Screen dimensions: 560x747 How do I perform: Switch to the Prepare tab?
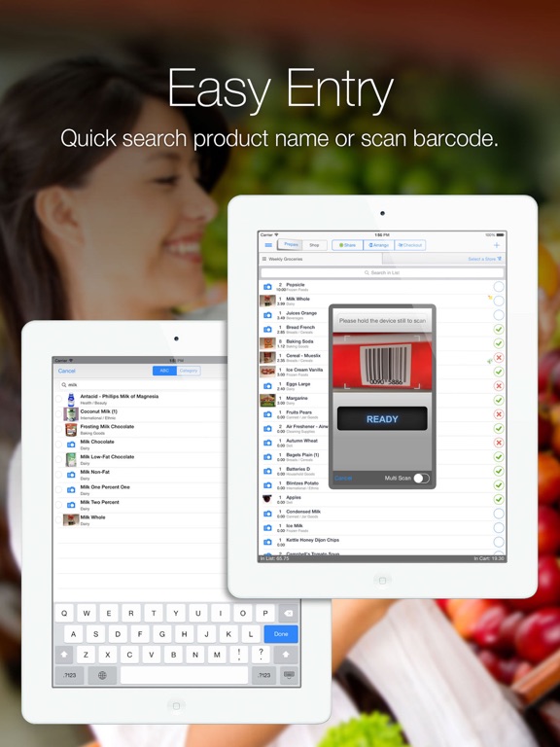(x=291, y=244)
